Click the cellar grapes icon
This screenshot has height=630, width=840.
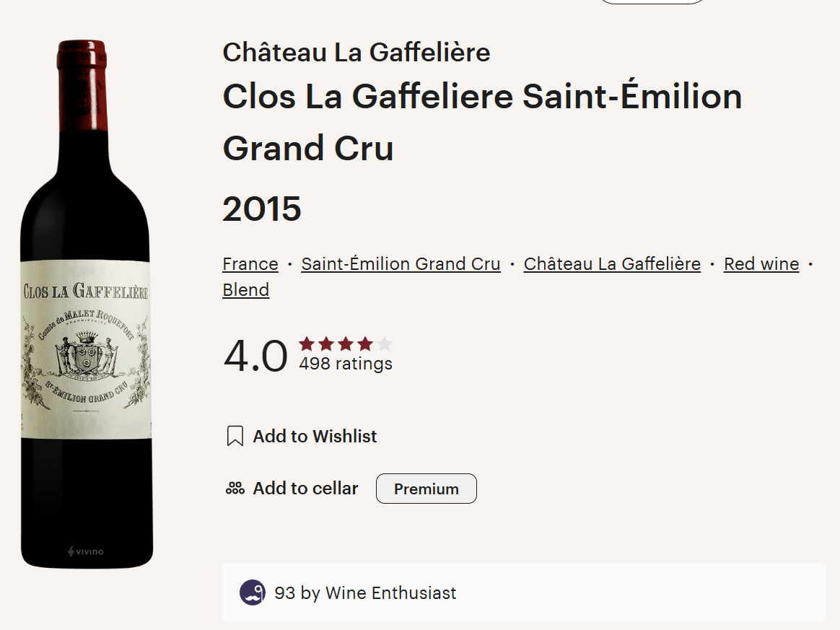(x=235, y=489)
